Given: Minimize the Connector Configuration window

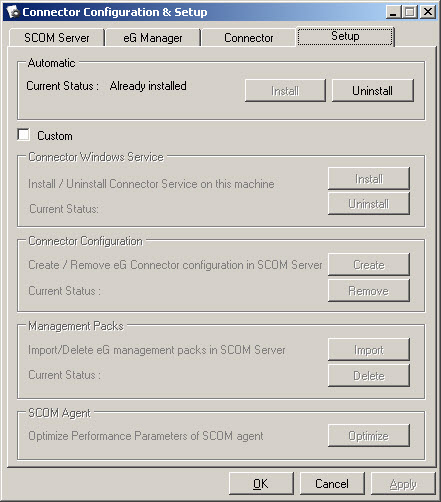Looking at the screenshot, I should 393,12.
